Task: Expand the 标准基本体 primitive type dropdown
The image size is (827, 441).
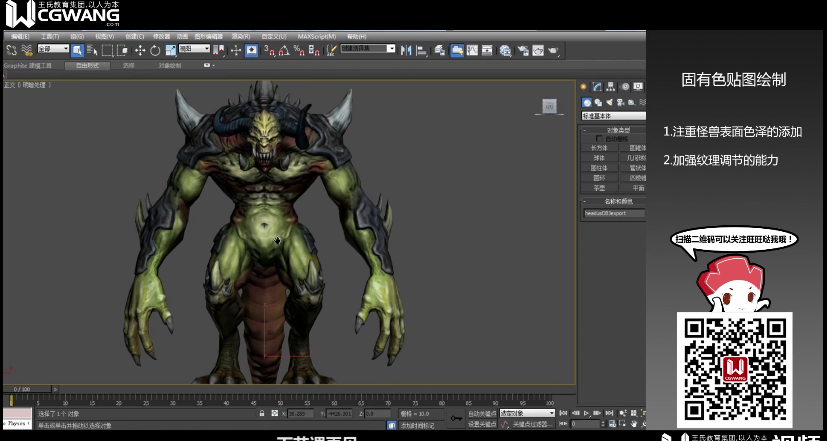Action: pos(612,116)
